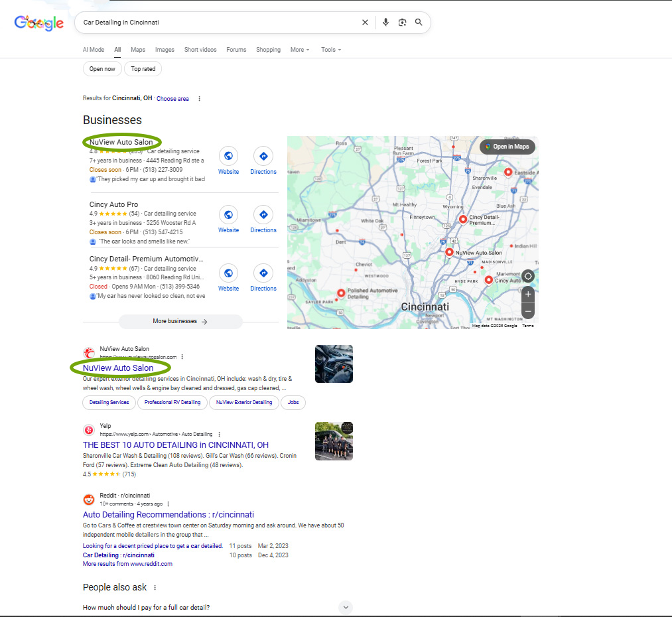Click the Cincy Detail-Premium map pin

coord(463,219)
